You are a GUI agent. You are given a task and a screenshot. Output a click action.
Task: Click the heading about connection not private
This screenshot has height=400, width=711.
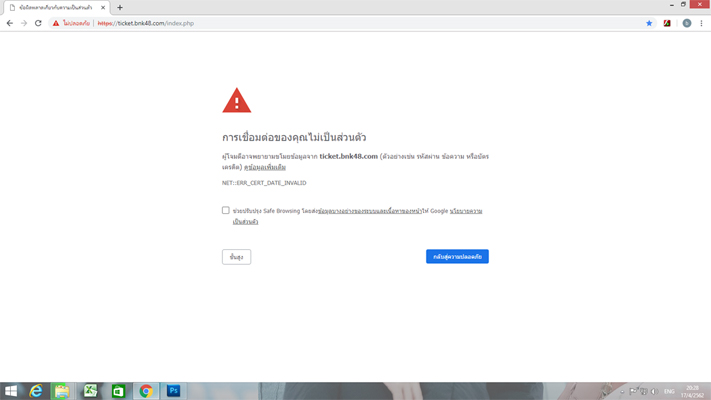click(x=294, y=137)
